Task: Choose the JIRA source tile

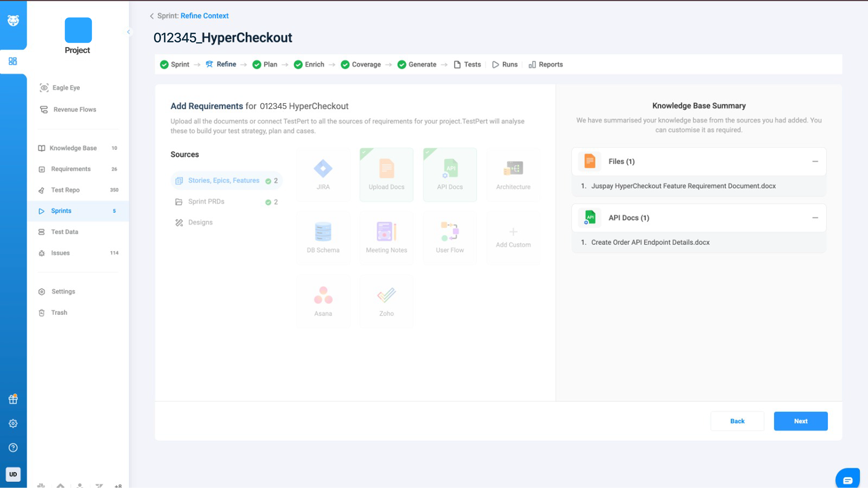Action: coord(323,175)
